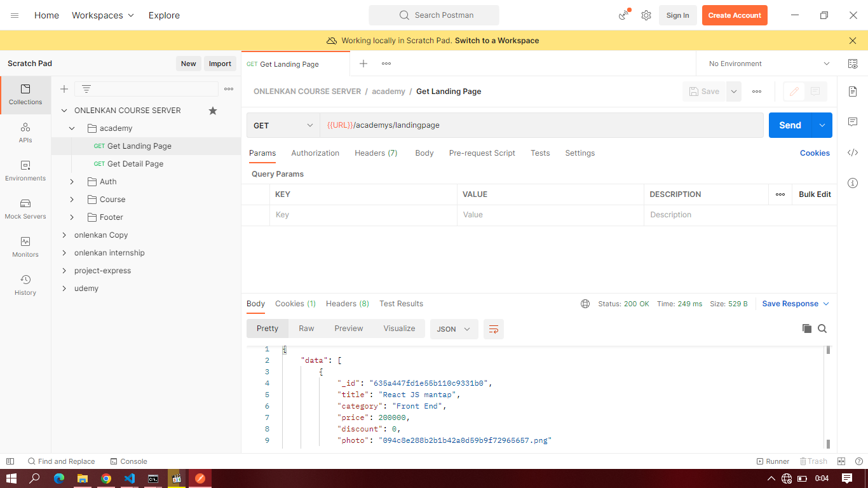Send the request
Screen dimensions: 868x488
[790, 125]
